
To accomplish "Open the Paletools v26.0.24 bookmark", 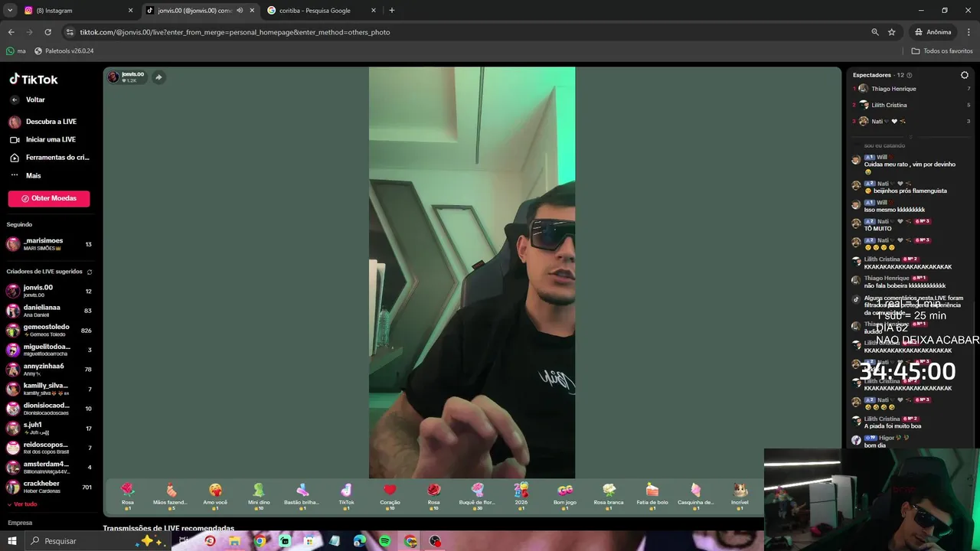I will click(x=64, y=51).
